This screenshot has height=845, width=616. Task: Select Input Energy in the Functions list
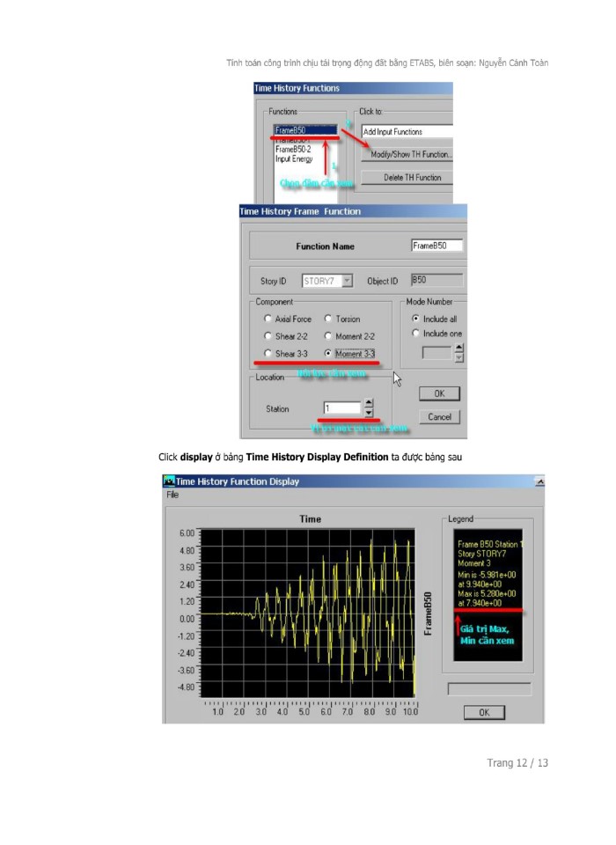(293, 159)
